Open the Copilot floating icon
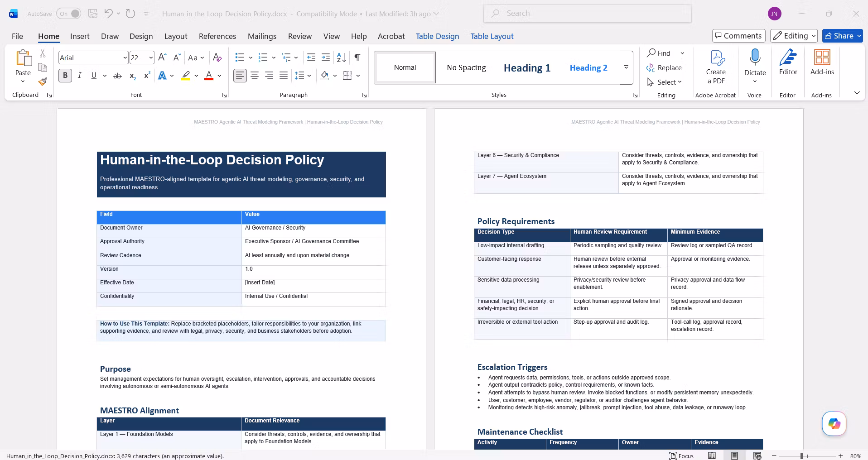The height and width of the screenshot is (460, 868). (x=834, y=424)
